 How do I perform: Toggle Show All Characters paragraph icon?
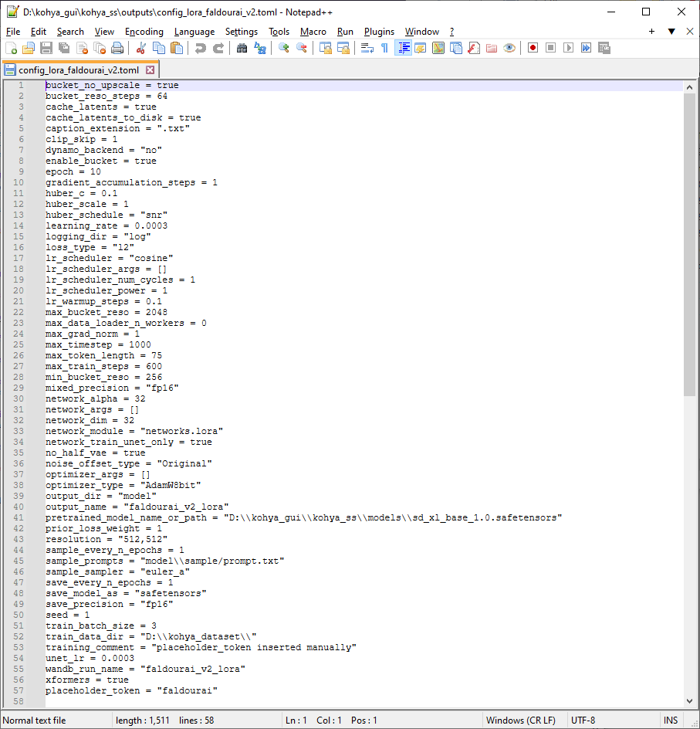tap(384, 47)
